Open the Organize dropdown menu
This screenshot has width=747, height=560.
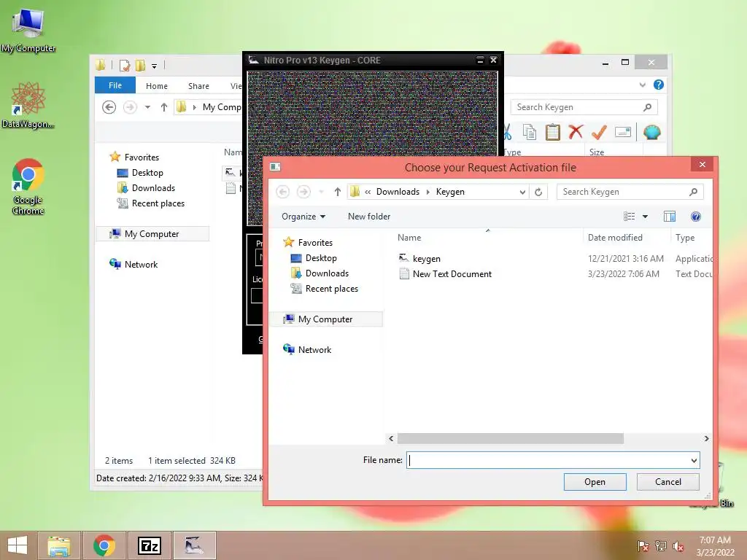(x=303, y=217)
